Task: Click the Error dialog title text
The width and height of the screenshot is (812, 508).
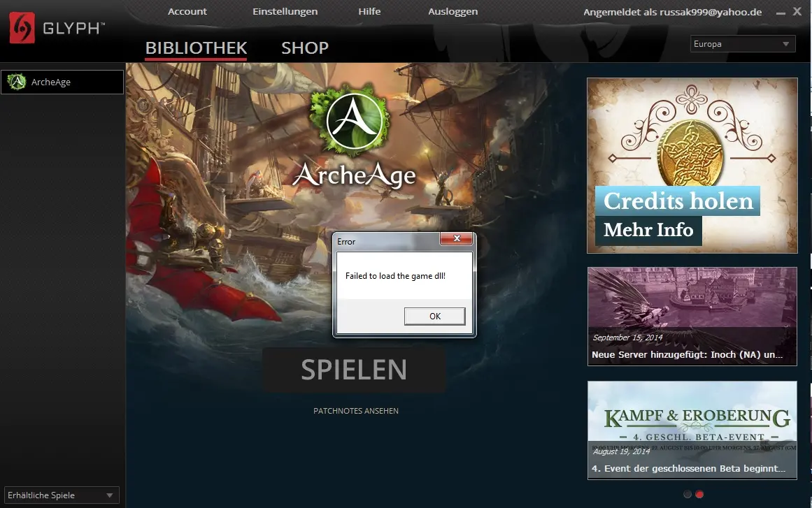Action: coord(346,242)
